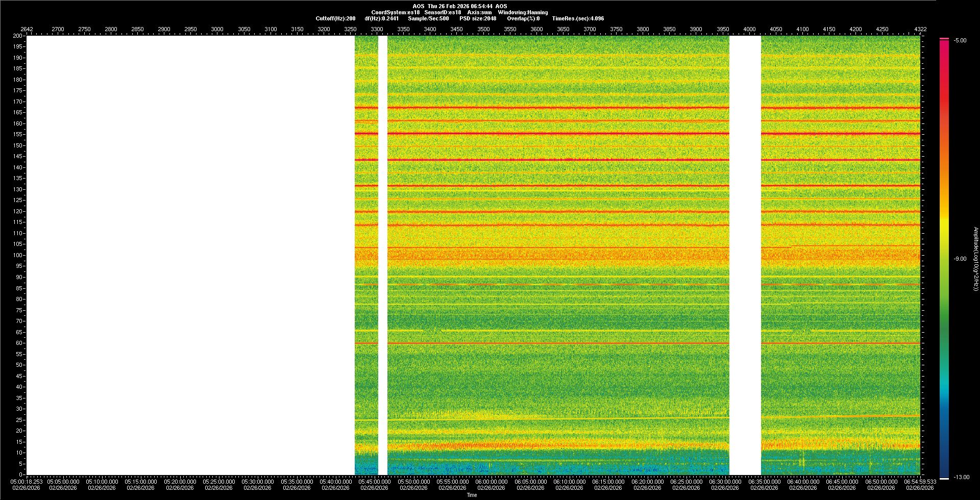Click the PSD size:2048 parameter
Screen dimensions: 980x500
coord(477,18)
